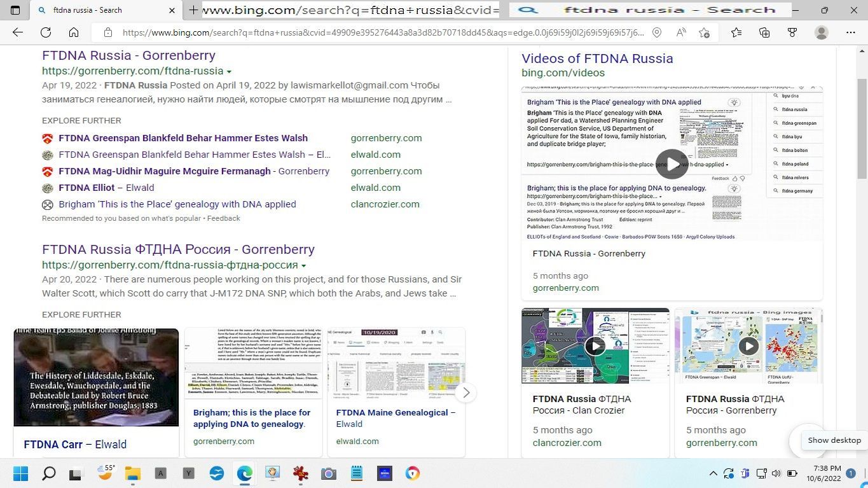
Task: Play the FTDNA Russia - Gorrenberry large video
Action: pos(672,164)
